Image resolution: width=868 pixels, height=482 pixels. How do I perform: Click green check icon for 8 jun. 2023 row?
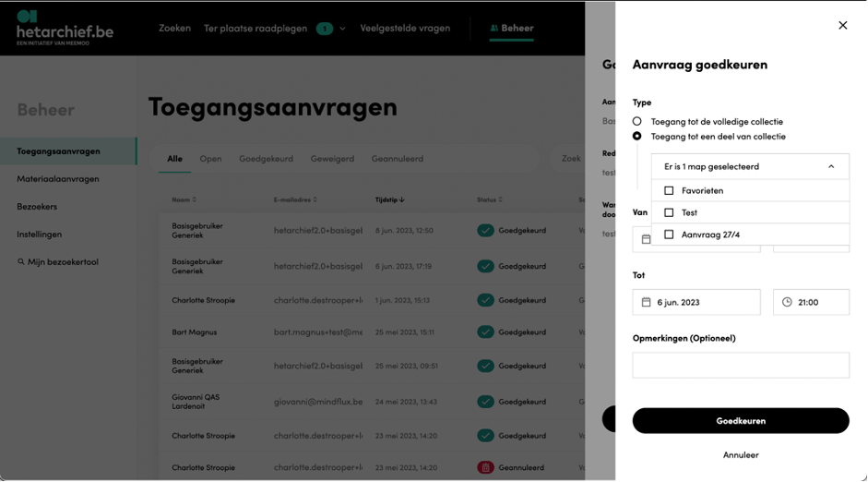coord(485,231)
